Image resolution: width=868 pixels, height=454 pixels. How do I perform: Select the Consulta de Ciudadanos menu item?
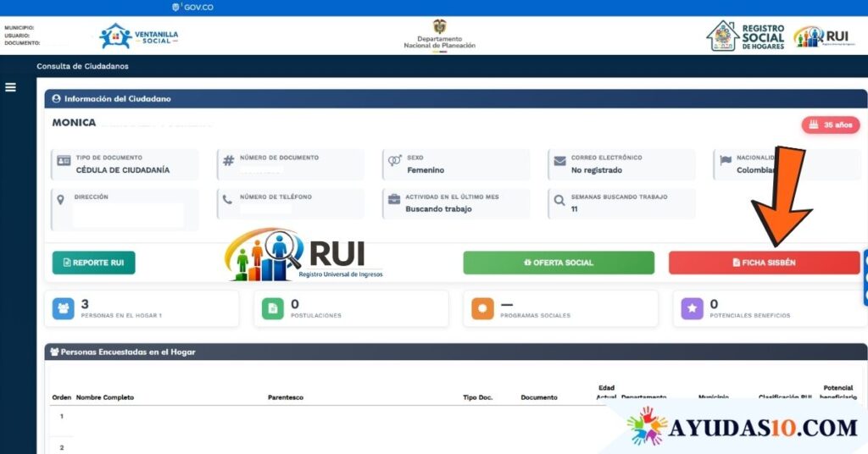tap(82, 66)
